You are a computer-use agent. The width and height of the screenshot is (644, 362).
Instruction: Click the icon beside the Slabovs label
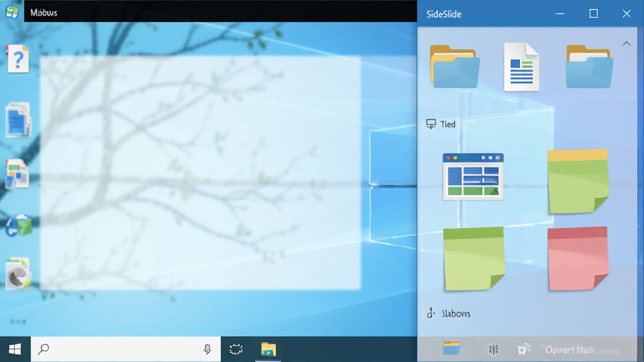point(430,313)
